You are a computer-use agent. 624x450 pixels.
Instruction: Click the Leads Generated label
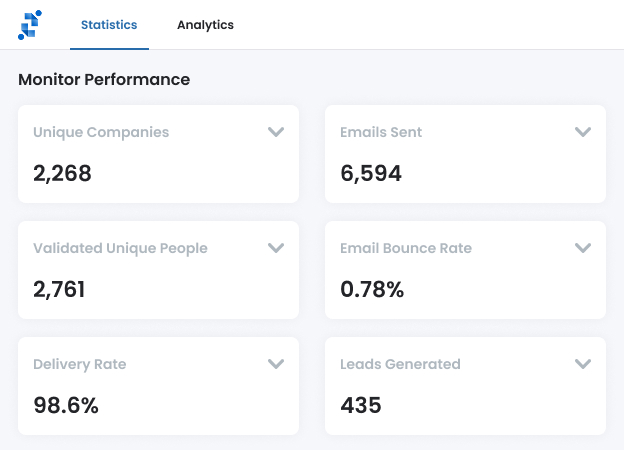(400, 364)
